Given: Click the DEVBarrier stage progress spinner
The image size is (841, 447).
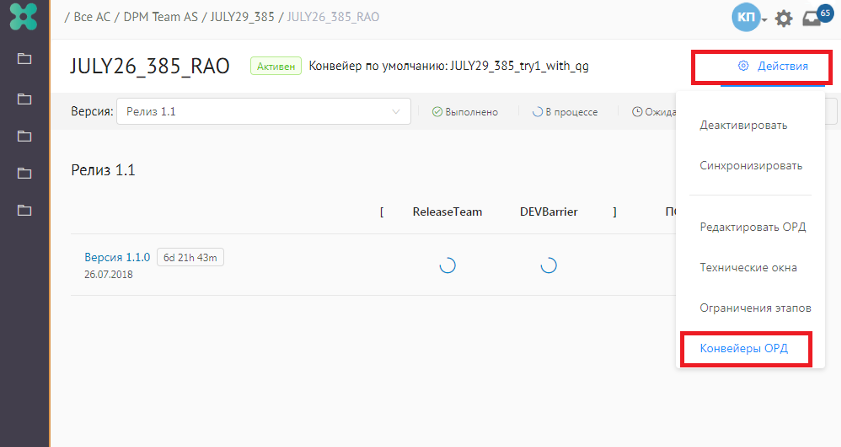Looking at the screenshot, I should 548,265.
